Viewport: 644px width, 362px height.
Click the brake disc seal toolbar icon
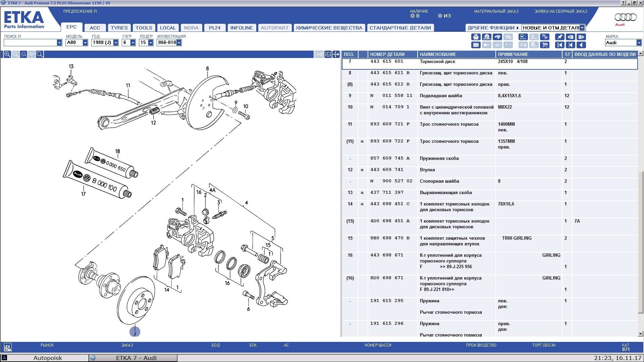(487, 37)
